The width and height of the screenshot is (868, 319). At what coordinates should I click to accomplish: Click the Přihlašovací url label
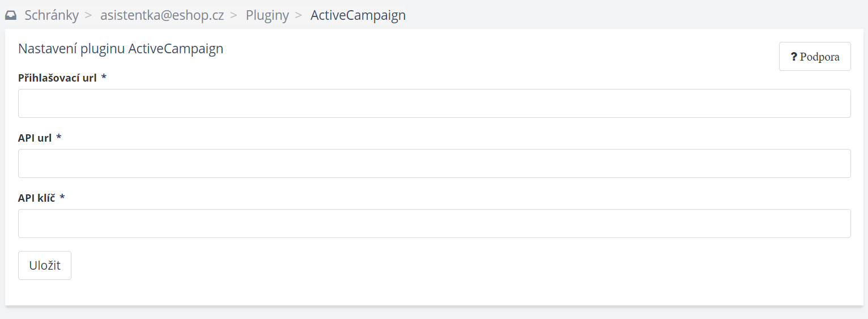coord(57,78)
